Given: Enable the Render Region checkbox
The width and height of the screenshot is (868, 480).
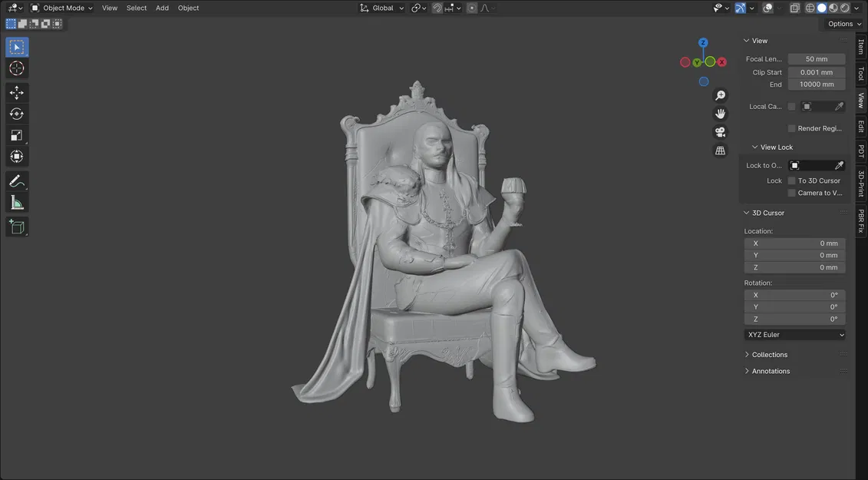Looking at the screenshot, I should 792,128.
